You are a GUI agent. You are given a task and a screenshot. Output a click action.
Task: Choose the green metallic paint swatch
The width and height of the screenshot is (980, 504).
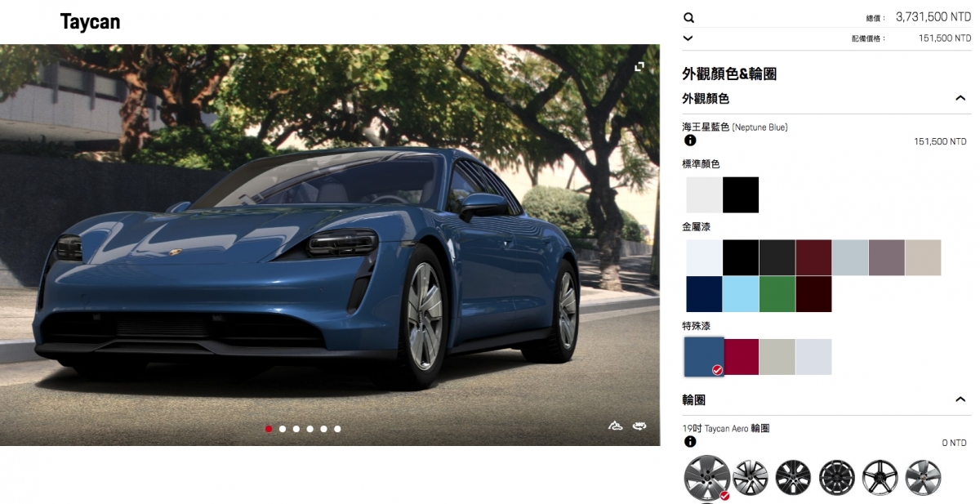pos(777,294)
